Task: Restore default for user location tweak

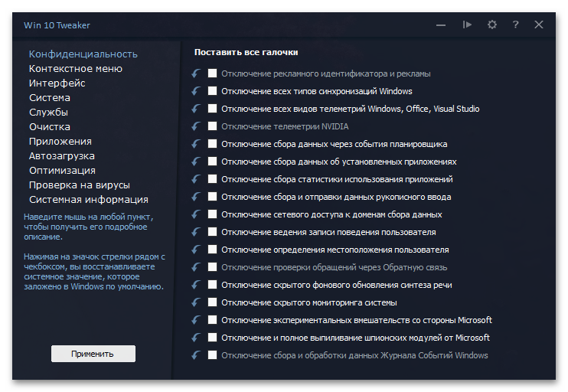Action: [196, 250]
